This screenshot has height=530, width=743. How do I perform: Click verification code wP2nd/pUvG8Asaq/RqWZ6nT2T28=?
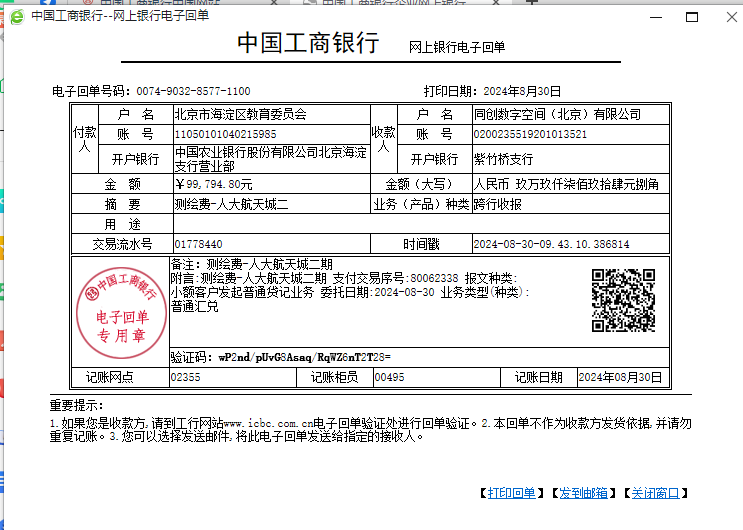point(304,357)
